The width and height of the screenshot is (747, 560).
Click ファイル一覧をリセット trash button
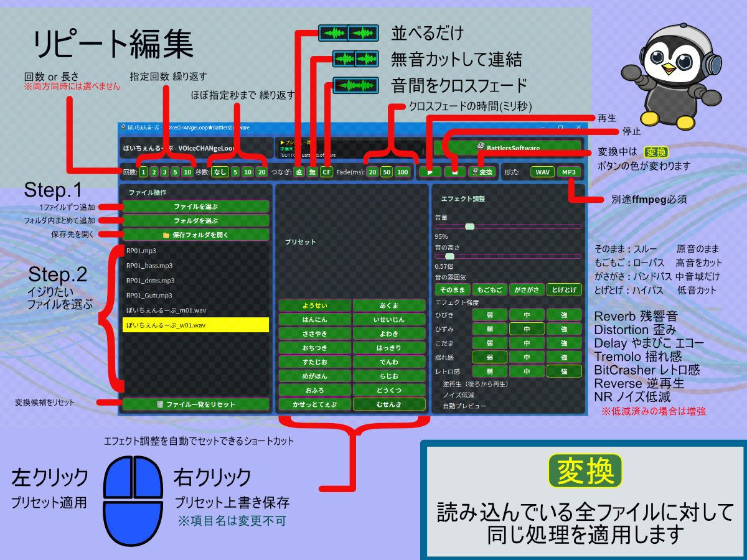tap(195, 404)
